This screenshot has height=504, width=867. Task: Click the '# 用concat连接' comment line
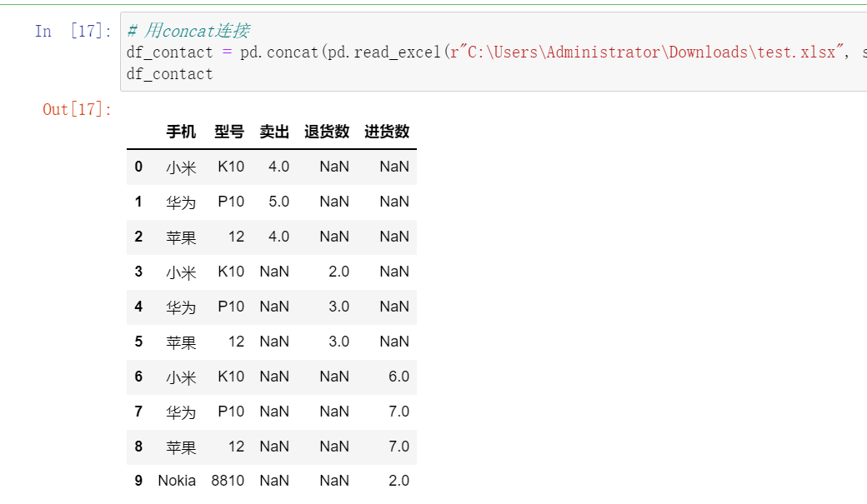click(x=188, y=32)
